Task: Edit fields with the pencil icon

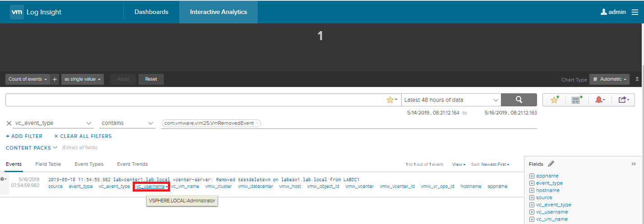Action: pos(551,164)
